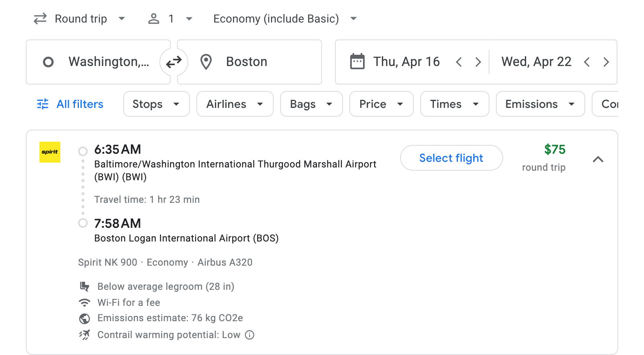
Task: Advance return date after Wed, Apr 22
Action: tap(606, 62)
